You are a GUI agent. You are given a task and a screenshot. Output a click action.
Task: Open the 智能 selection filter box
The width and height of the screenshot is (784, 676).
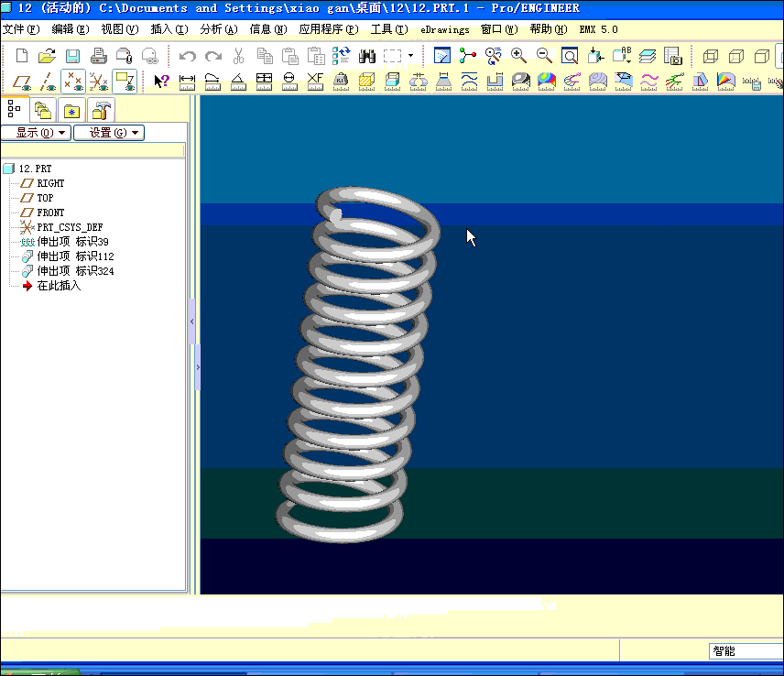click(x=746, y=650)
